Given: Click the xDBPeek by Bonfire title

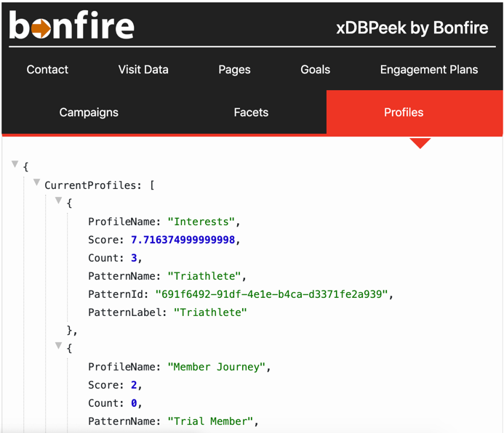Looking at the screenshot, I should pos(412,28).
